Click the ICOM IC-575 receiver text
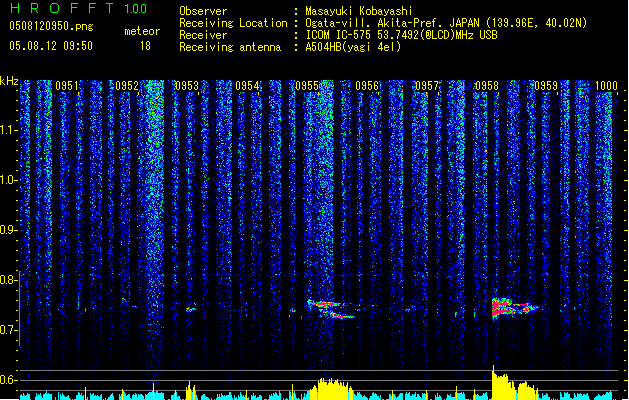Viewport: 629px width, 400px height. pyautogui.click(x=401, y=35)
